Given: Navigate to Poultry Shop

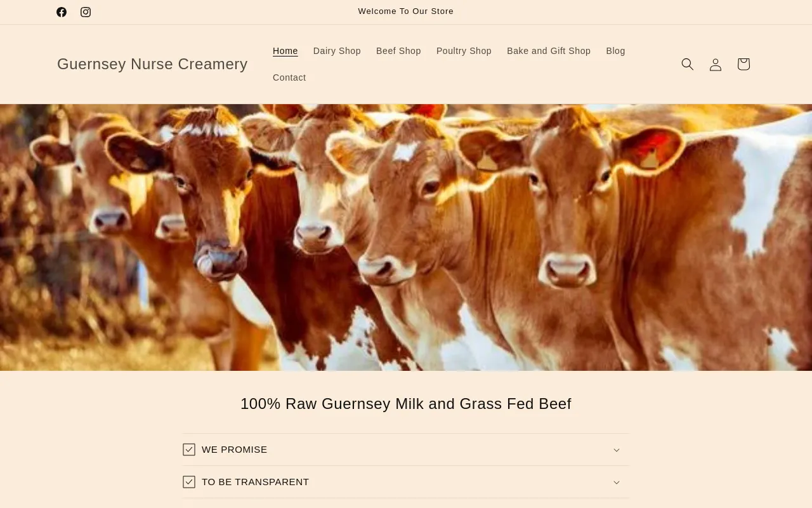Looking at the screenshot, I should 464,51.
